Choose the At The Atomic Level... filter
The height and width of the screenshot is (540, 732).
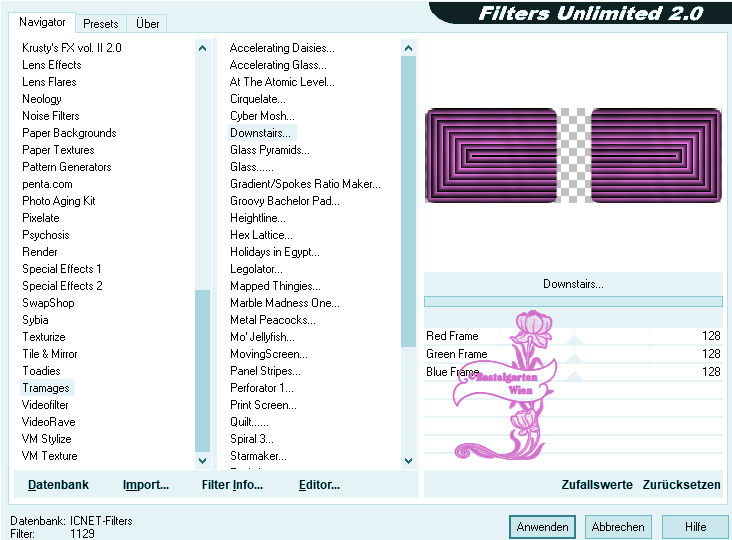pos(282,82)
